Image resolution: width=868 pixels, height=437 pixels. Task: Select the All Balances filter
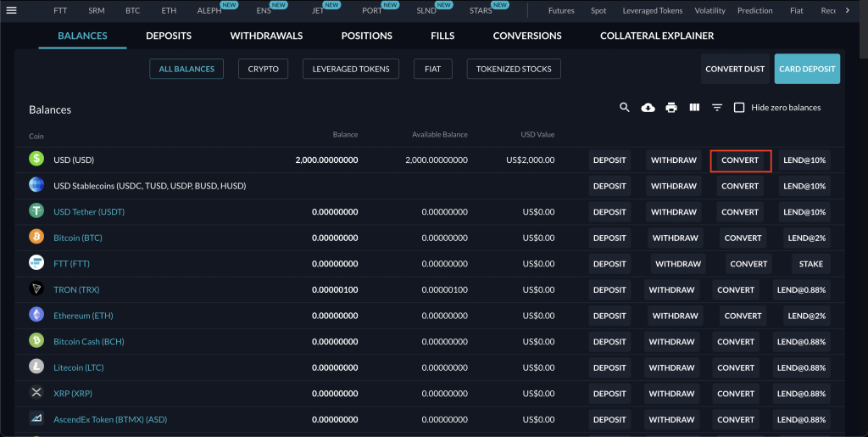(186, 69)
